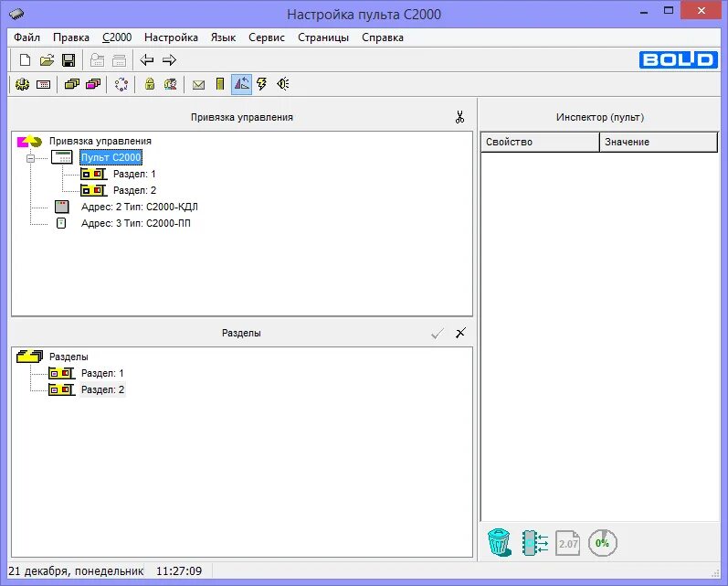Click the trash bin icon
Viewport: 728px width, 586px height.
pyautogui.click(x=500, y=542)
